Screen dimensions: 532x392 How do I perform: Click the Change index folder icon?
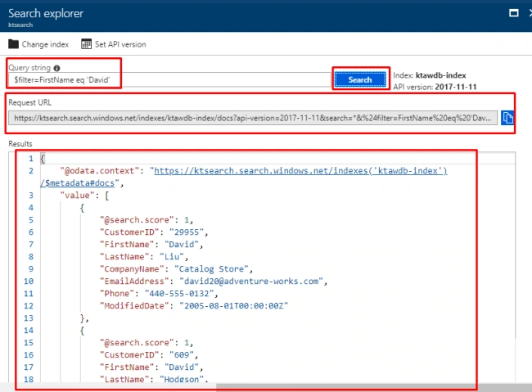click(x=14, y=44)
